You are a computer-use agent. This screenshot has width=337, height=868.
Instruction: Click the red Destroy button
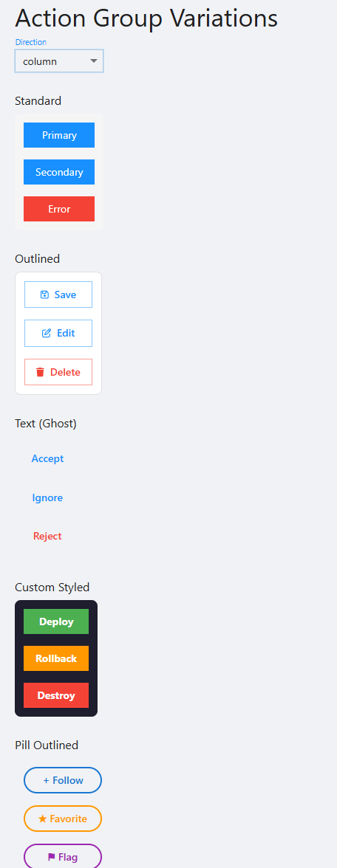click(x=56, y=695)
